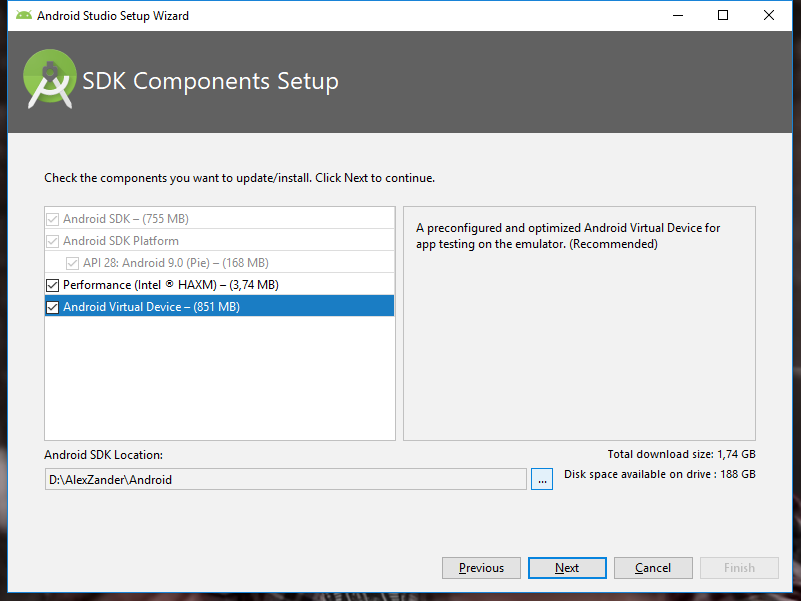This screenshot has height=601, width=801.
Task: Cancel the setup wizard
Action: click(x=653, y=568)
